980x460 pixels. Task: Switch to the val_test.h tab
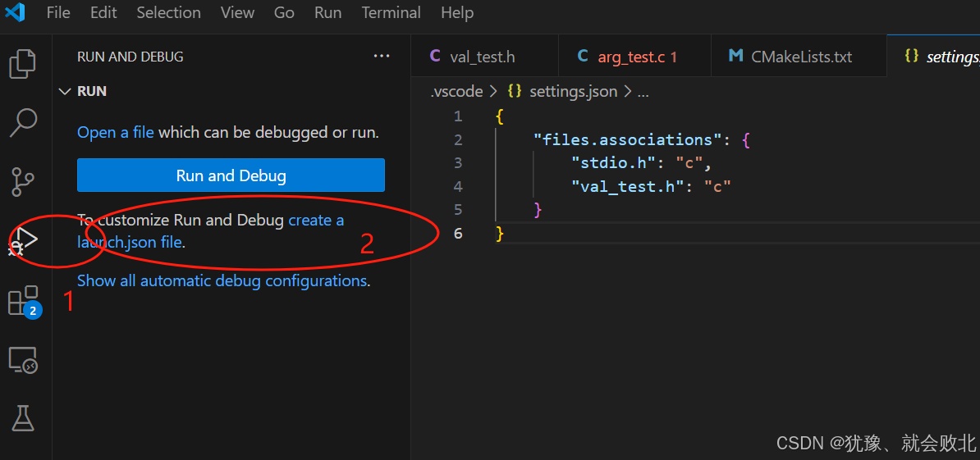[484, 57]
